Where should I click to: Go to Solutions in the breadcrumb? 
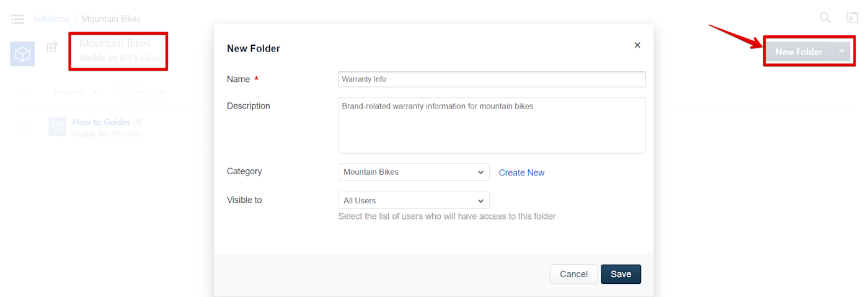click(51, 19)
